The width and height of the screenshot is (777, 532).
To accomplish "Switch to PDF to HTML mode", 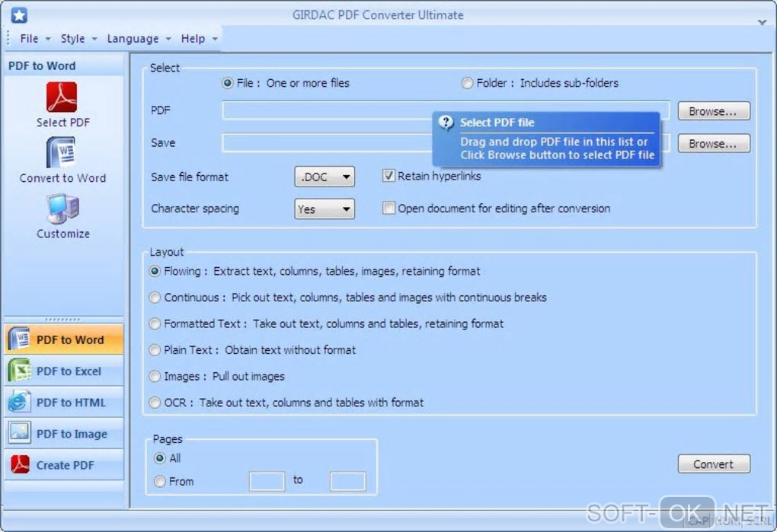I will pyautogui.click(x=64, y=403).
